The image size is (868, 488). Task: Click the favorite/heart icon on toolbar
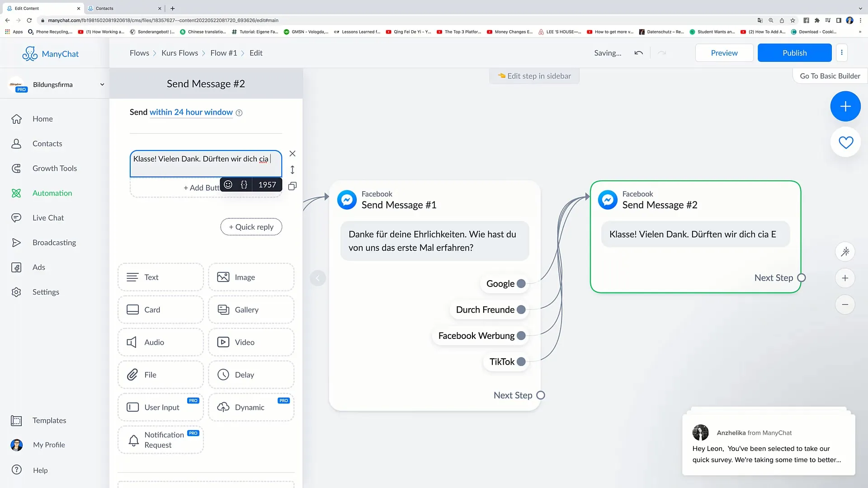coord(845,143)
